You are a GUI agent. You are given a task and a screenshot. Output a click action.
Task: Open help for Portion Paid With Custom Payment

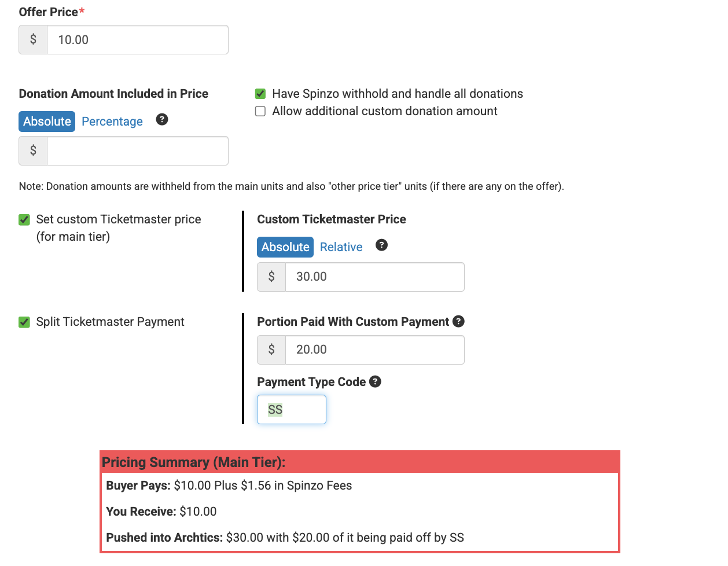coord(458,321)
